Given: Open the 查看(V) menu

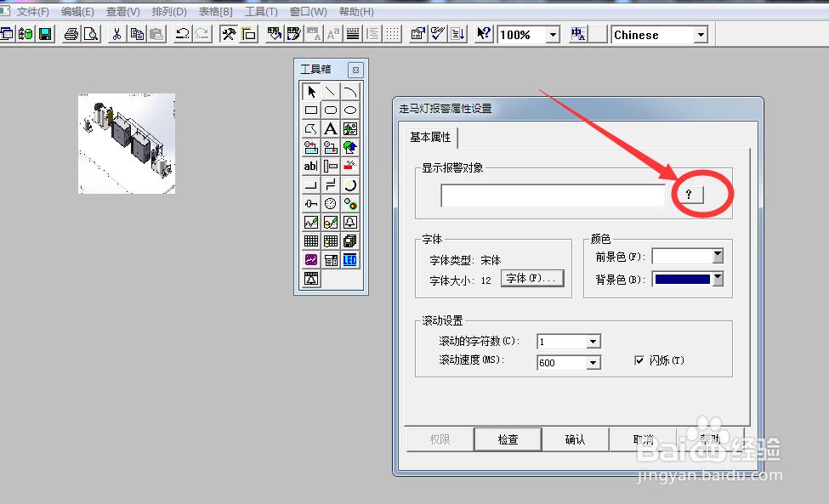Looking at the screenshot, I should (123, 12).
